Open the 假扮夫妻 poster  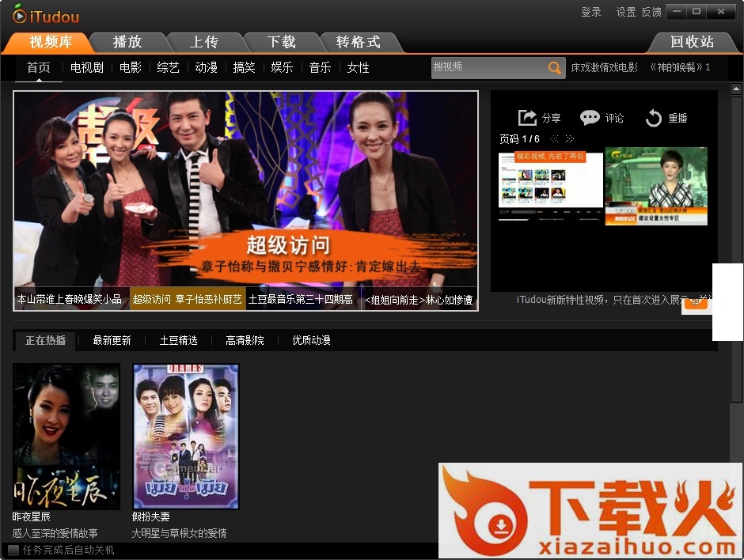pos(186,437)
